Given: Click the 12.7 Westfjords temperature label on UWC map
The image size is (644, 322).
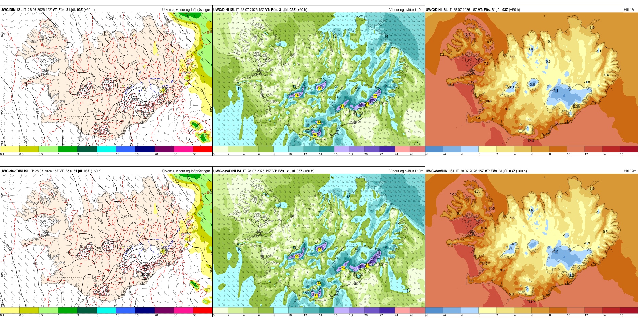Looking at the screenshot, I should (x=467, y=35).
